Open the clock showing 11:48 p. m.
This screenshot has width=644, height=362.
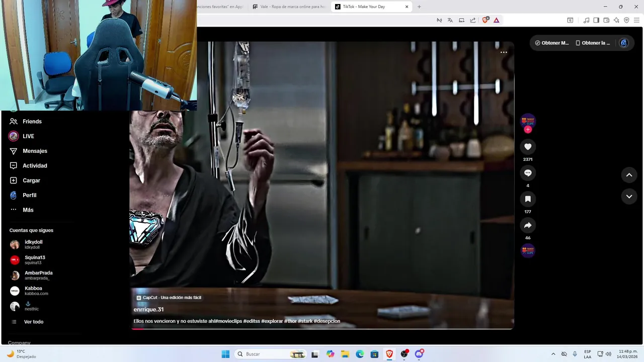[x=628, y=354]
